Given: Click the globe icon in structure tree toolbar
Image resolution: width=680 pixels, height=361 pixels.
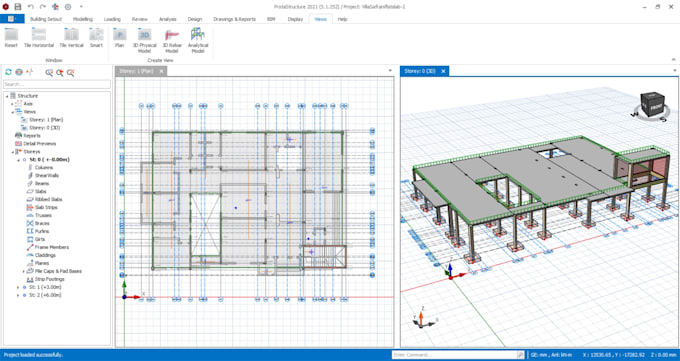Looking at the screenshot, I should point(19,72).
